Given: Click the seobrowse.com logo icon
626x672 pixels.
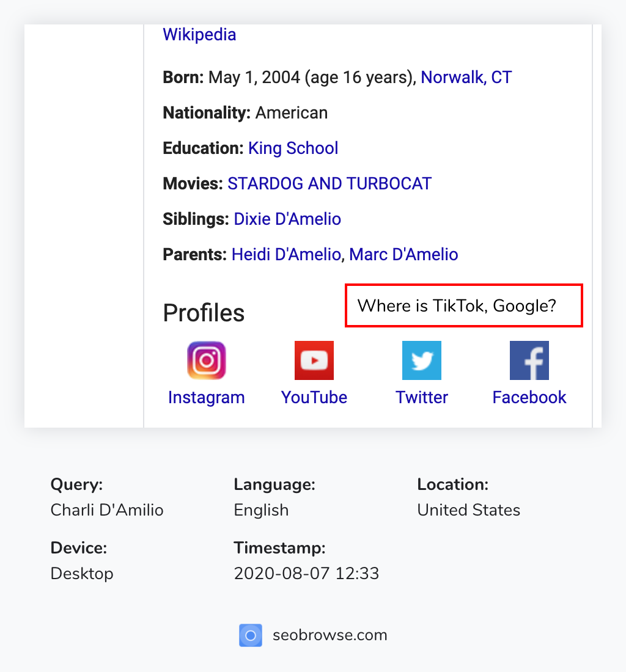Looking at the screenshot, I should click(x=250, y=635).
